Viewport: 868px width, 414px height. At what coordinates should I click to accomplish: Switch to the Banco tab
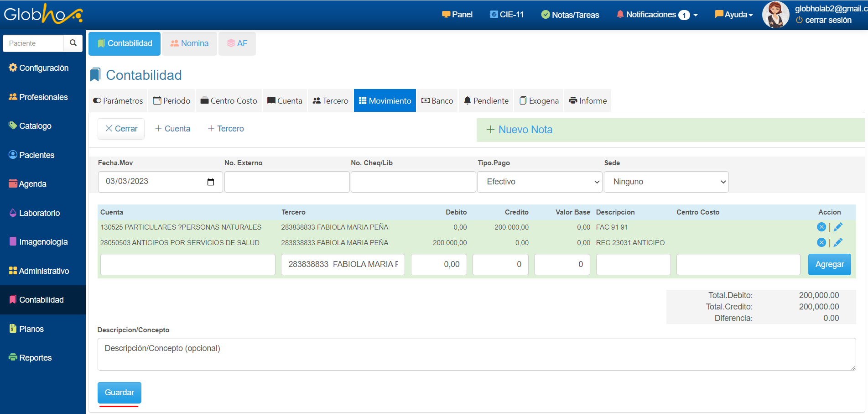437,101
